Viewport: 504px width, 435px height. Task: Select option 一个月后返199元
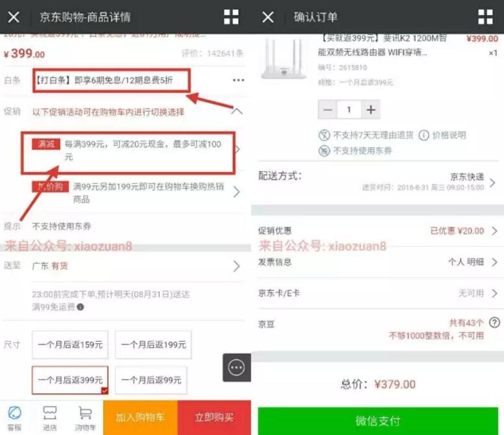tap(153, 345)
